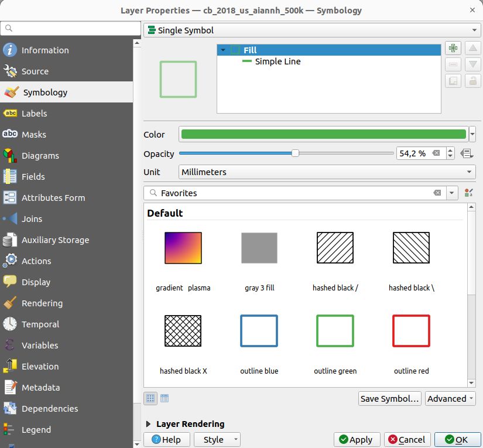Viewport: 483px width, 448px height.
Task: Click the Temporal clock icon
Action: point(10,324)
